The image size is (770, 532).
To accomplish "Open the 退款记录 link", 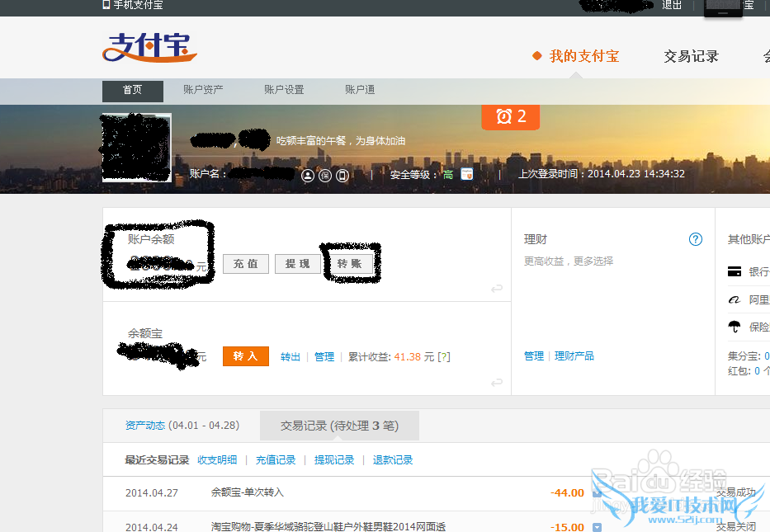I will 392,460.
